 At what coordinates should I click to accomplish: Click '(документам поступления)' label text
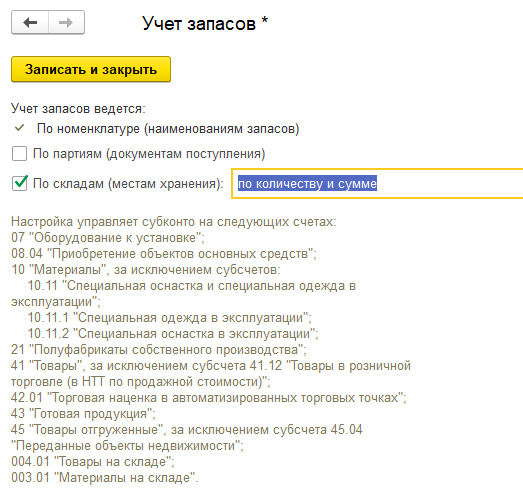pos(186,154)
